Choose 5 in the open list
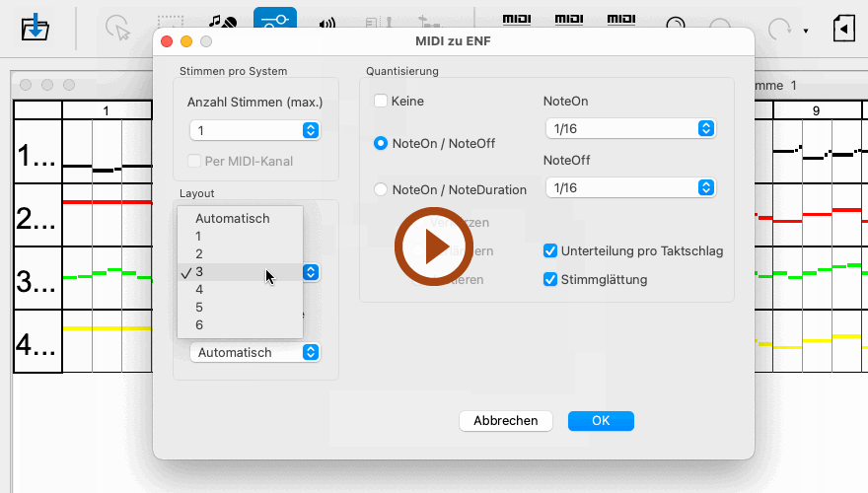Viewport: 868px width, 493px height. [x=199, y=307]
